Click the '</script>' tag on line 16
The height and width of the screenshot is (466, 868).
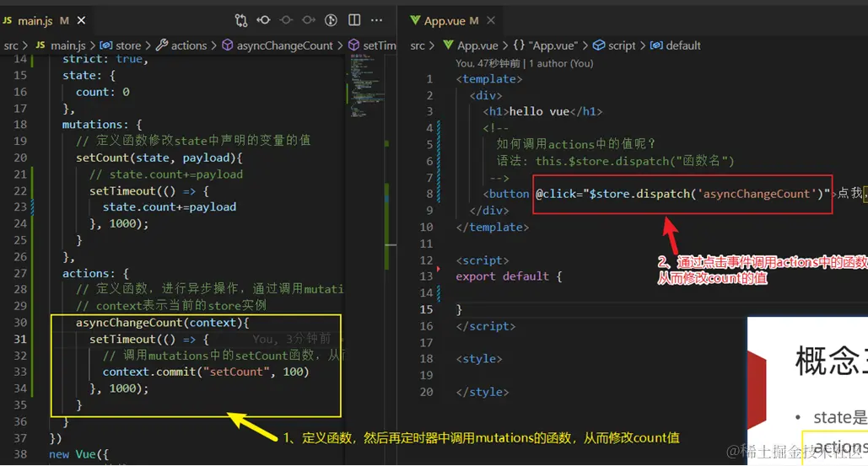pyautogui.click(x=486, y=326)
